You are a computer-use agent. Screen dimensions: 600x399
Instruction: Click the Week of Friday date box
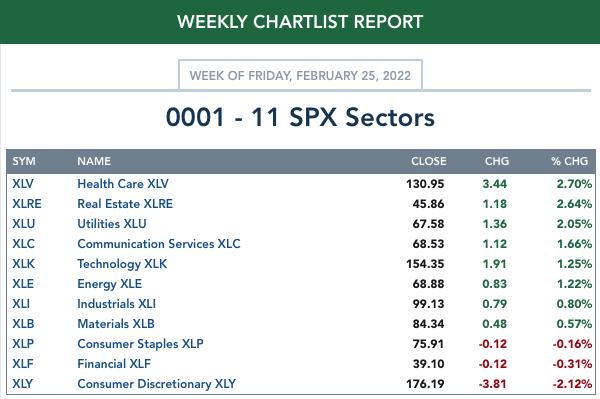pyautogui.click(x=300, y=75)
